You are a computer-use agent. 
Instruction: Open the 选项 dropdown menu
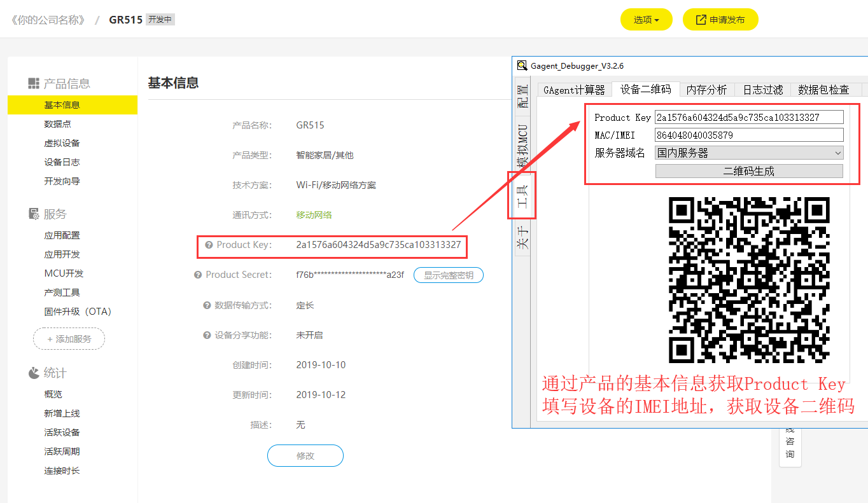[x=645, y=20]
